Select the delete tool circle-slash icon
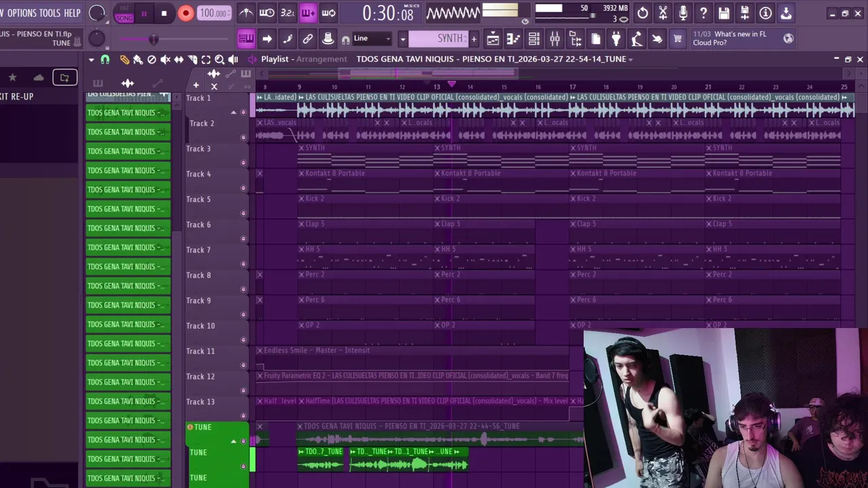Viewport: 868px width, 488px height. point(152,60)
